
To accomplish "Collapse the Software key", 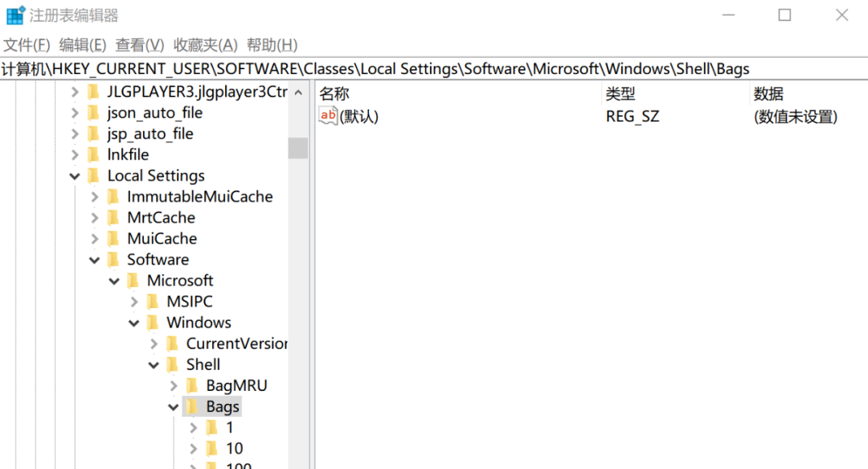I will (94, 259).
